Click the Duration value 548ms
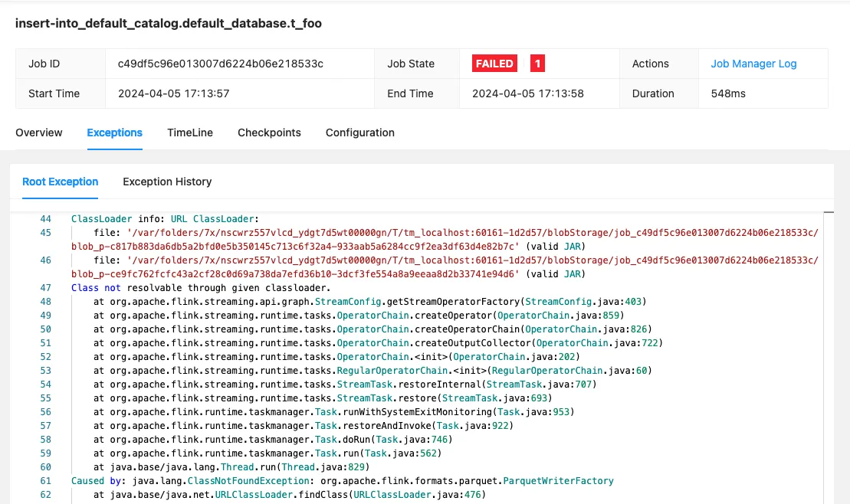850x504 pixels. (728, 93)
